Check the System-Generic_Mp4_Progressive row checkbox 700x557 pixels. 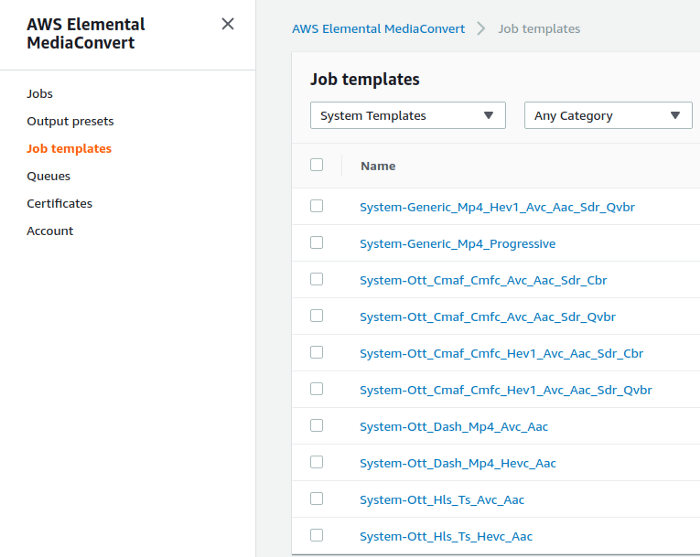click(317, 242)
